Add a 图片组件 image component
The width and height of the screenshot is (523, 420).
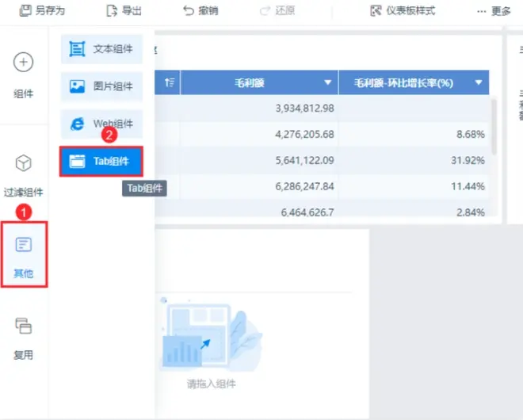(101, 86)
